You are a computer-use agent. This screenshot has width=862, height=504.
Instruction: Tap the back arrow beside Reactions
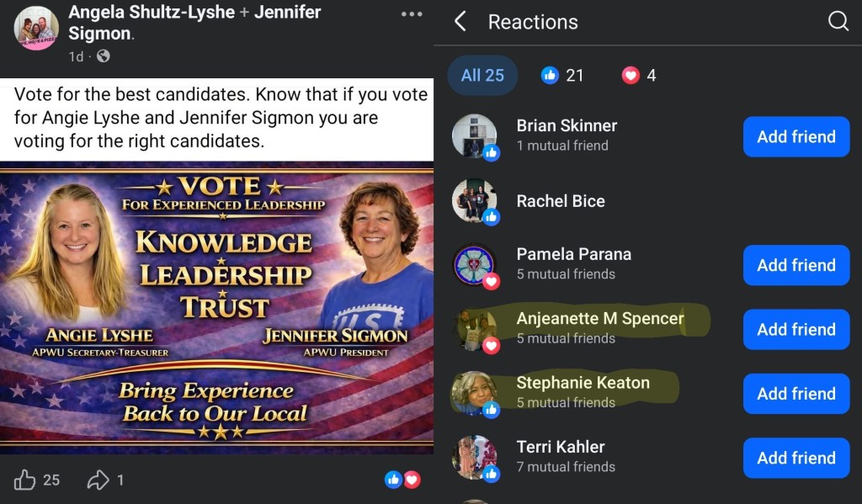coord(460,21)
